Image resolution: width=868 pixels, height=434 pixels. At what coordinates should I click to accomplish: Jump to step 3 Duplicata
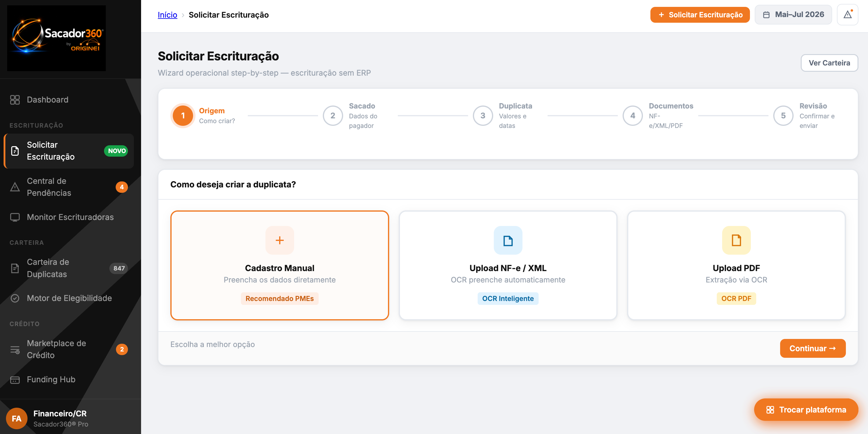point(482,116)
